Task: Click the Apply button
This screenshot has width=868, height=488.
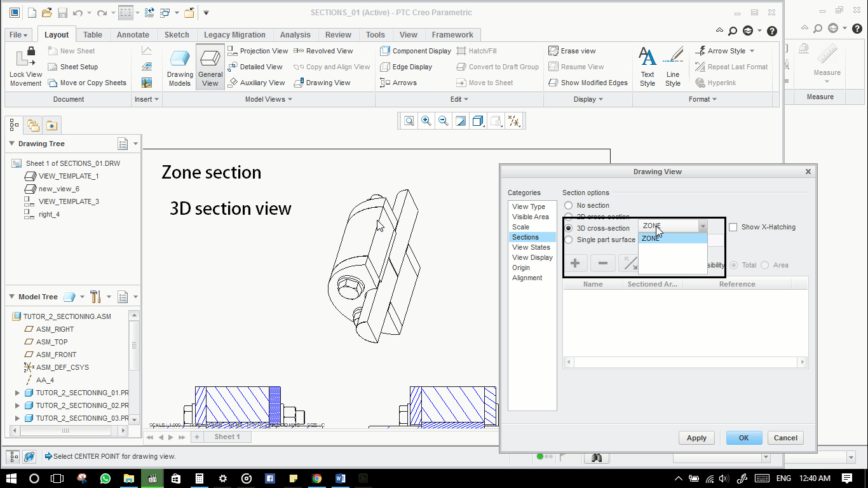Action: click(x=696, y=438)
